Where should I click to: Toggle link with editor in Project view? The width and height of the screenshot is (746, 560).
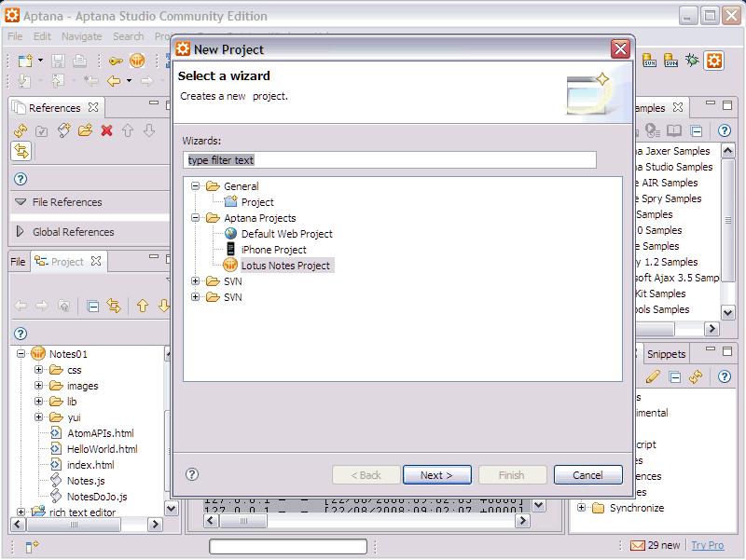tap(114, 306)
